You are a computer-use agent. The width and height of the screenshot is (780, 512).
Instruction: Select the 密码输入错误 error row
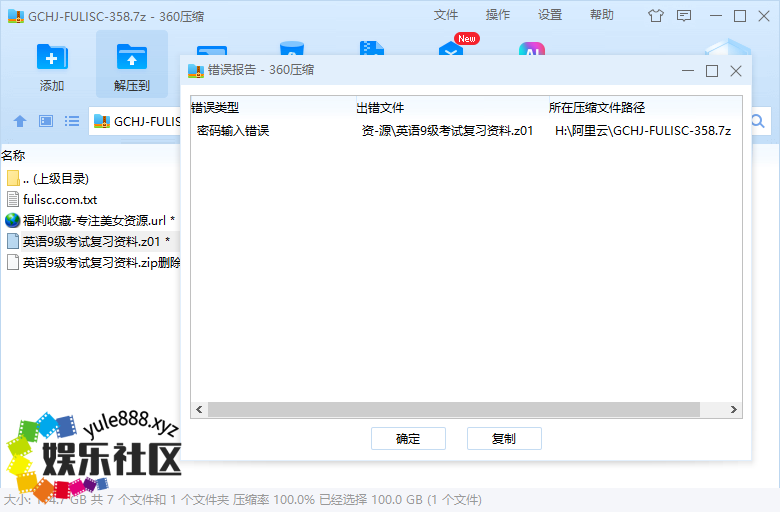[x=233, y=130]
